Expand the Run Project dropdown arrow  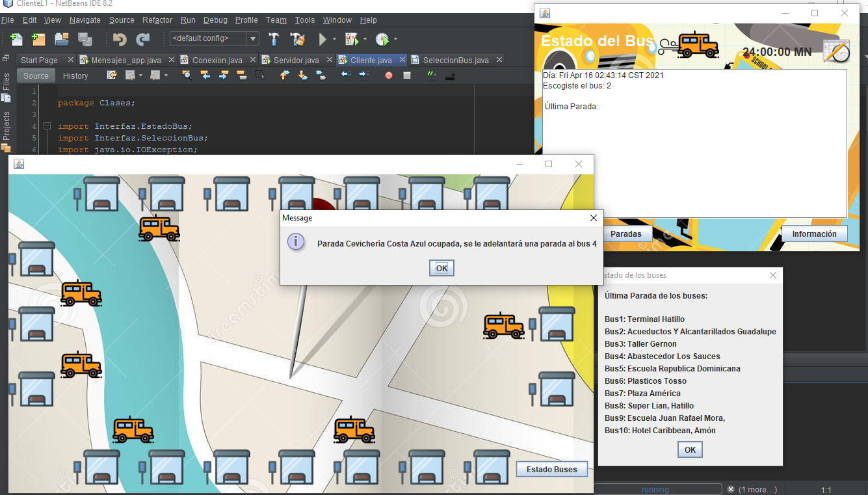point(335,39)
